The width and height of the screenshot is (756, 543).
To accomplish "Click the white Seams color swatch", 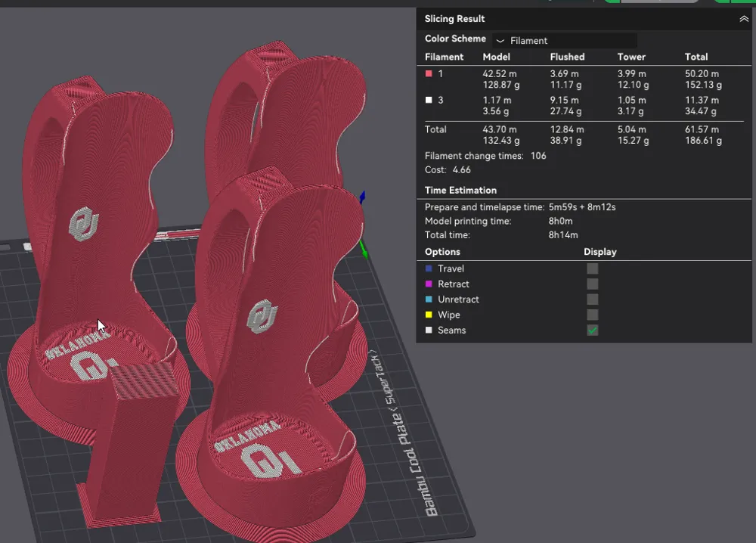I will point(429,330).
